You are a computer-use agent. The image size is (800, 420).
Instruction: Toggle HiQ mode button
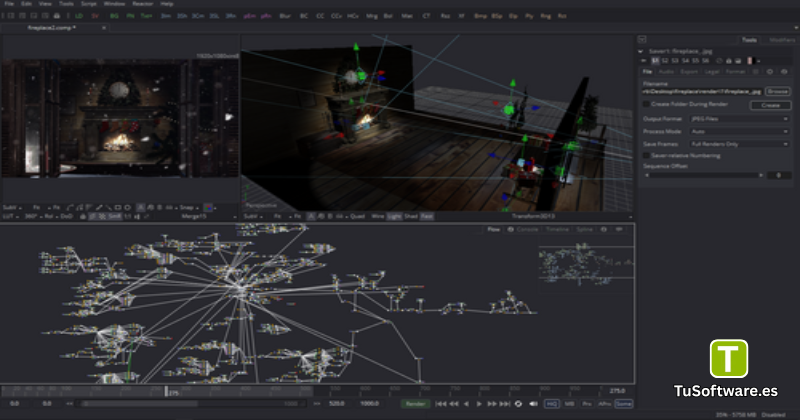click(552, 404)
